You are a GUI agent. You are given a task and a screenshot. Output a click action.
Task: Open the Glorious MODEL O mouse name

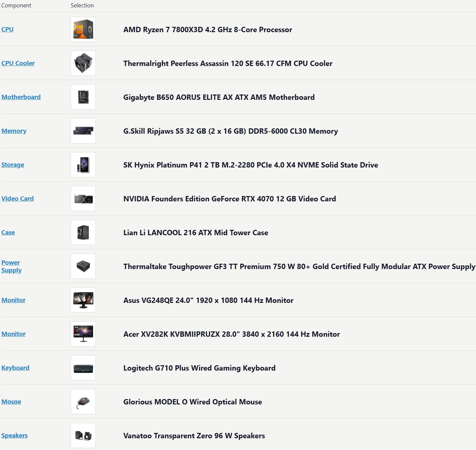pyautogui.click(x=192, y=402)
